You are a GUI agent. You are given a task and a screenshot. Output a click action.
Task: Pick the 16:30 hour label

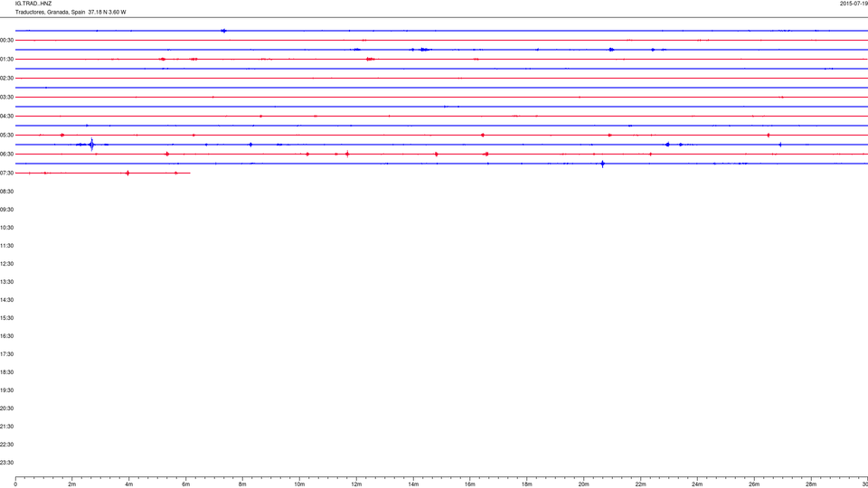[x=6, y=336]
